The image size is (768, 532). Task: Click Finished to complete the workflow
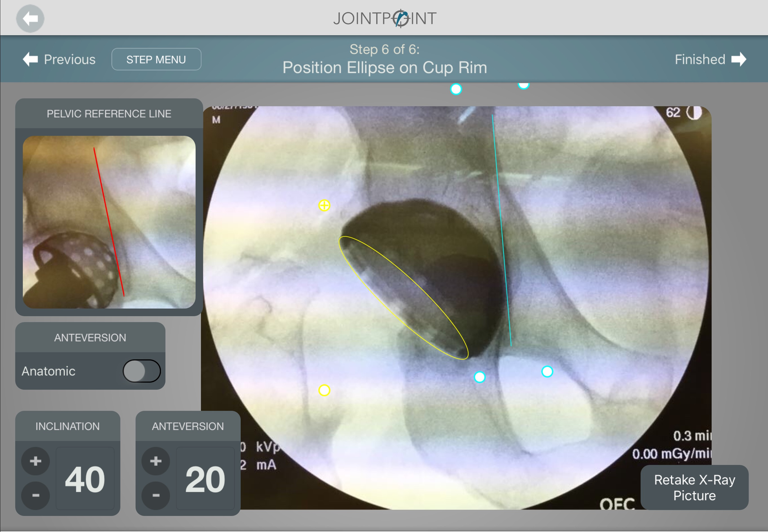click(710, 59)
